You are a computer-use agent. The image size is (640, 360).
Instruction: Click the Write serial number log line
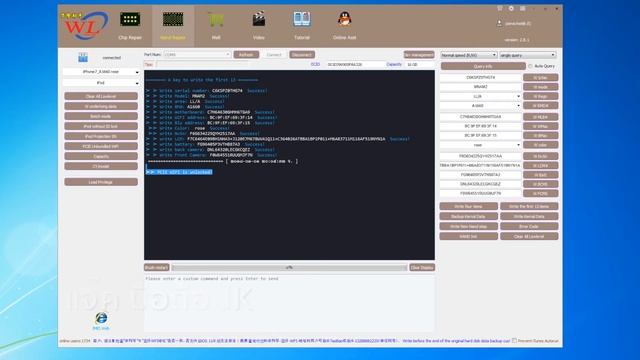point(207,91)
